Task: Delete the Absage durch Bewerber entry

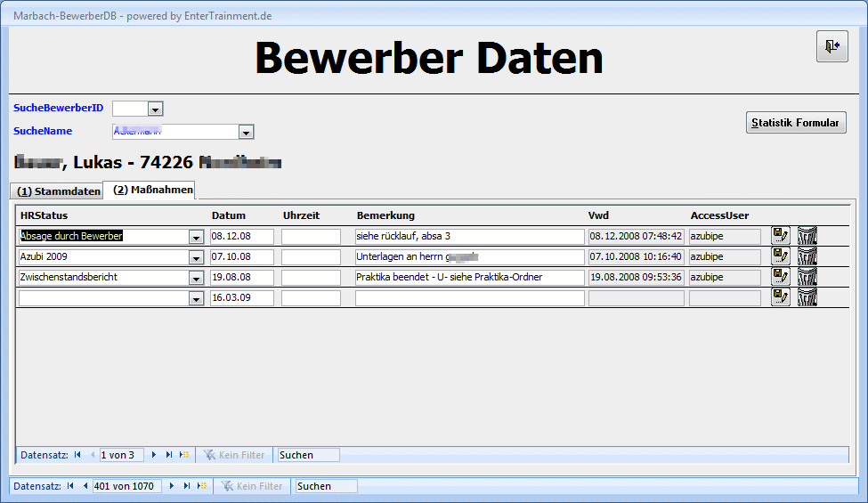Action: point(807,236)
